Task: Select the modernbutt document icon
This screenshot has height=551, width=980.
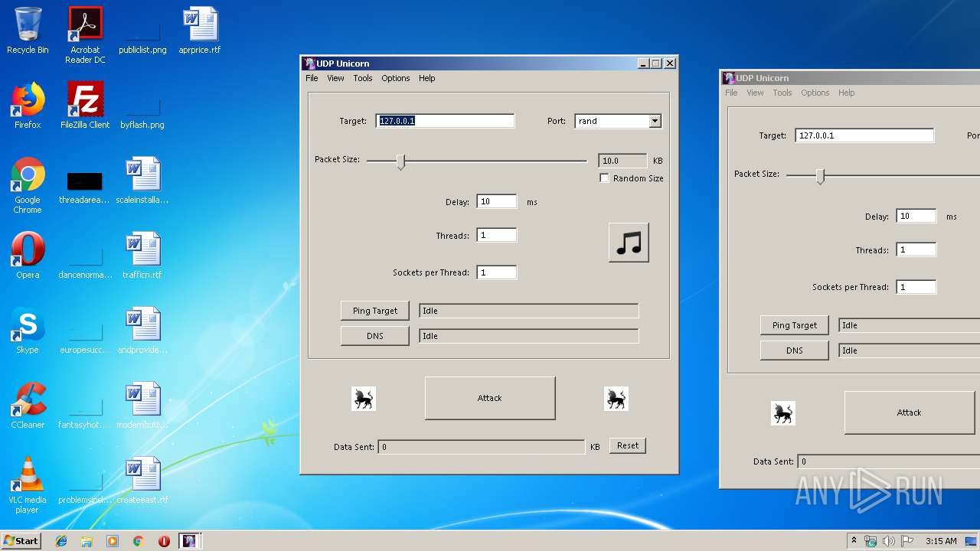Action: point(142,406)
